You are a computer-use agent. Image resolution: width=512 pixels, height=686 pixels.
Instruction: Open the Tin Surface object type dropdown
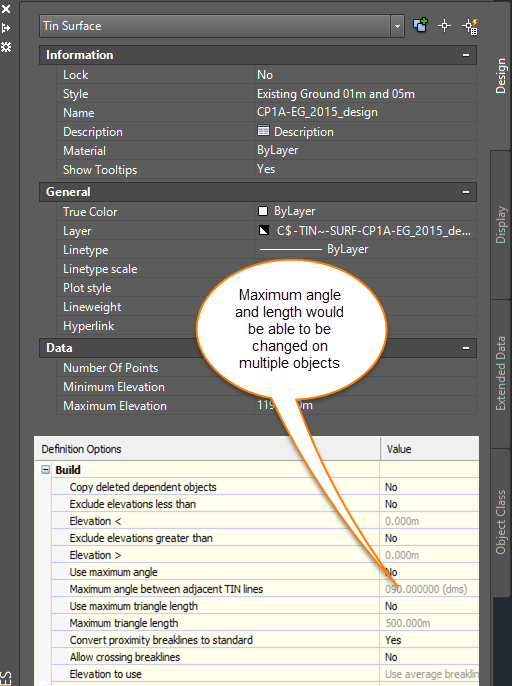[x=397, y=26]
